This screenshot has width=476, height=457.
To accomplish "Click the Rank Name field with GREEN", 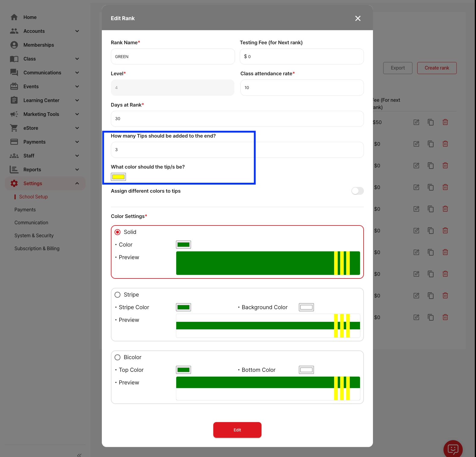I will [x=173, y=56].
